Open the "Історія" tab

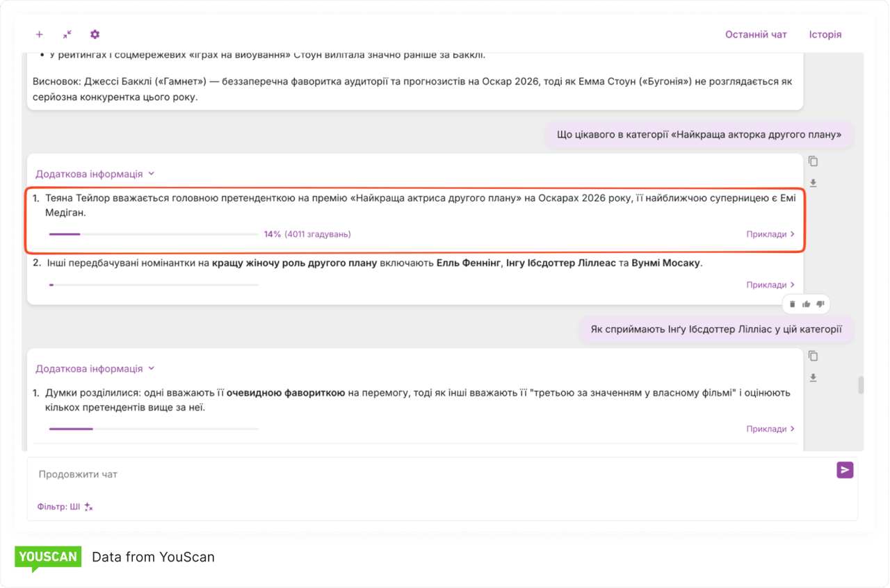(825, 35)
